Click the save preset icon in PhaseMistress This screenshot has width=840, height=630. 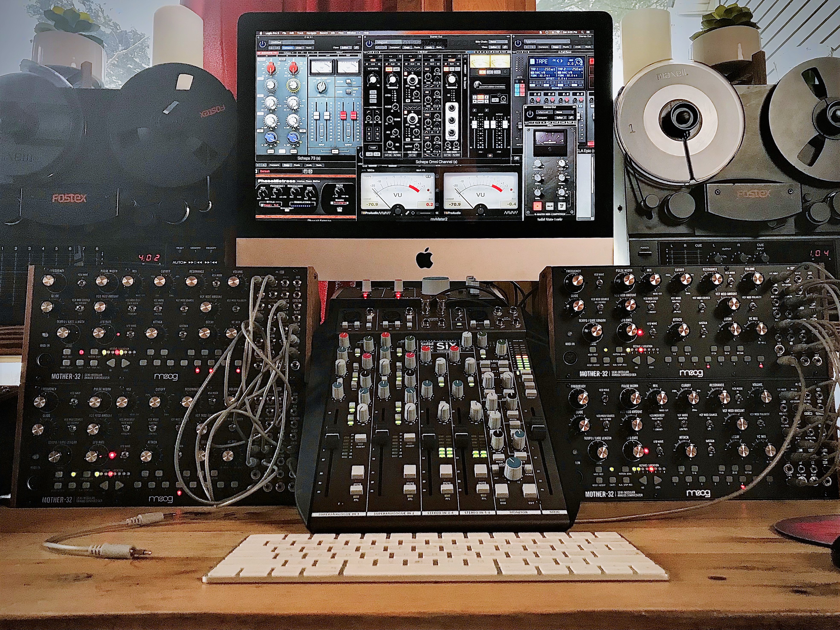click(x=306, y=171)
